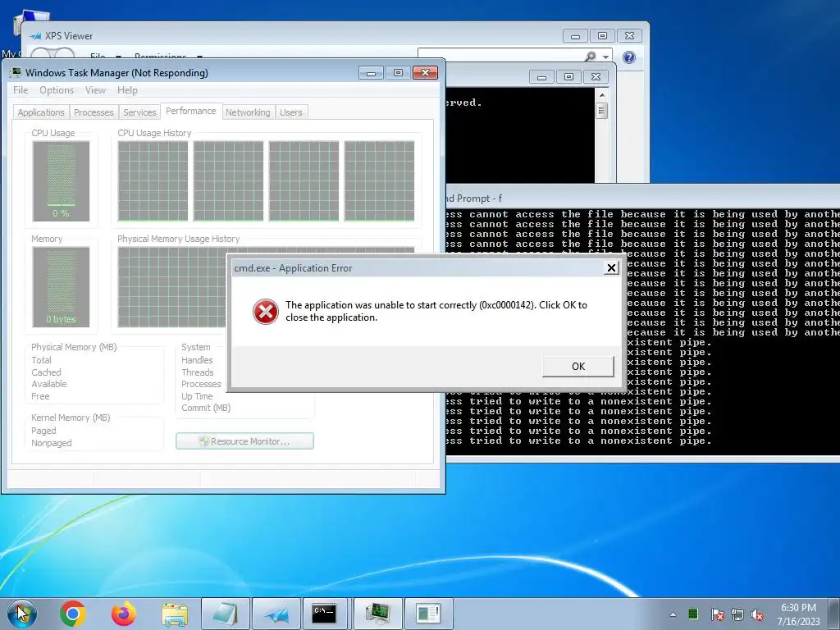Click the Task Manager title bar icon
The height and width of the screenshot is (630, 840).
16,72
